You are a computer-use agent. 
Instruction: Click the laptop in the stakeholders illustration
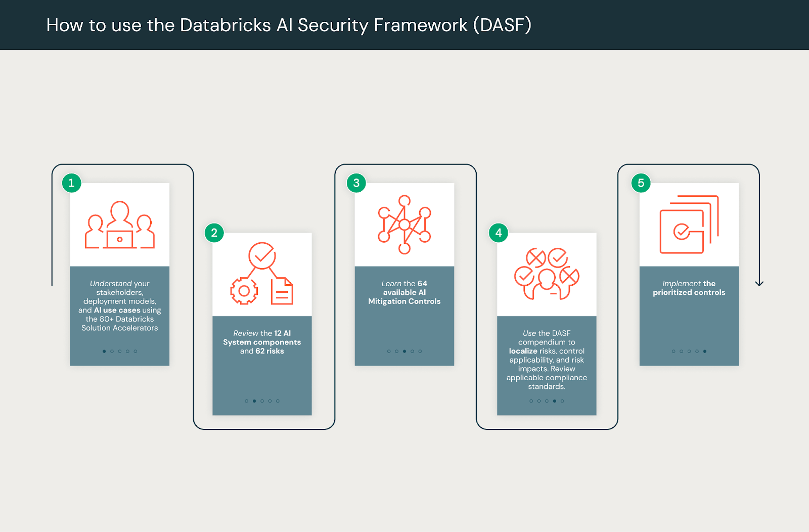(x=120, y=240)
